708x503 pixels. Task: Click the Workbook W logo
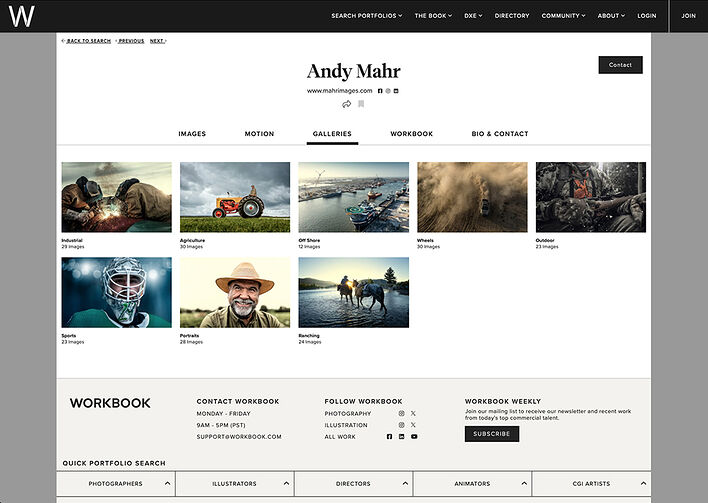(x=21, y=15)
